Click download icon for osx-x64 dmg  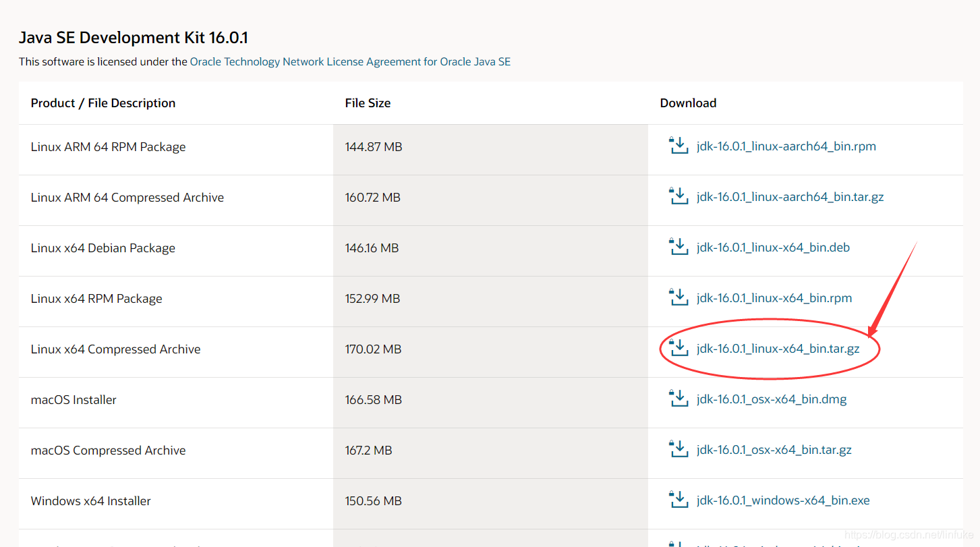pyautogui.click(x=679, y=398)
